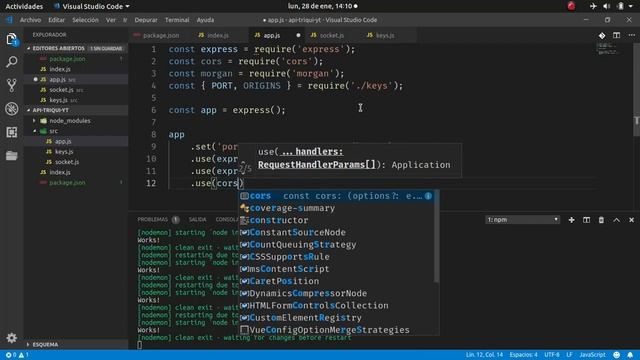Click the feedback smiley in status bar
Viewport: 640px width, 360px height.
(617, 355)
